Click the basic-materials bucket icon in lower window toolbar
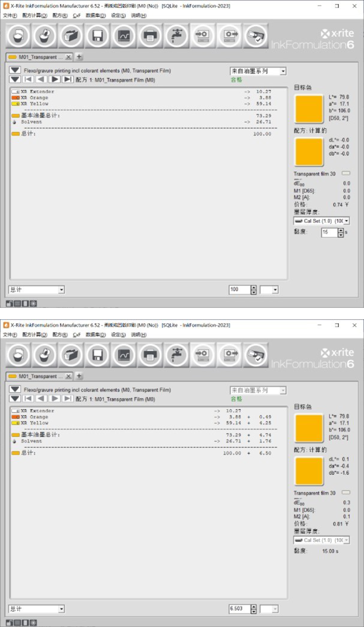Screen dimensions: 364x627 click(x=45, y=355)
